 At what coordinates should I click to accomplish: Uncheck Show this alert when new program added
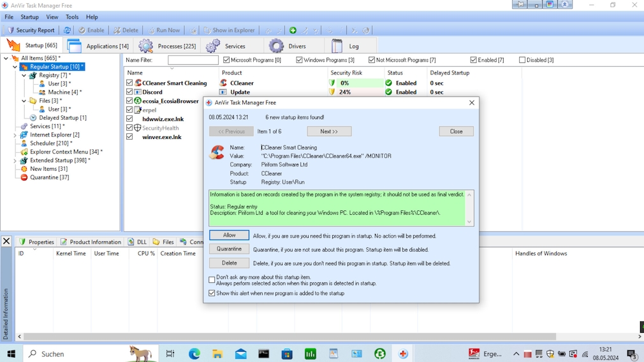(x=212, y=293)
